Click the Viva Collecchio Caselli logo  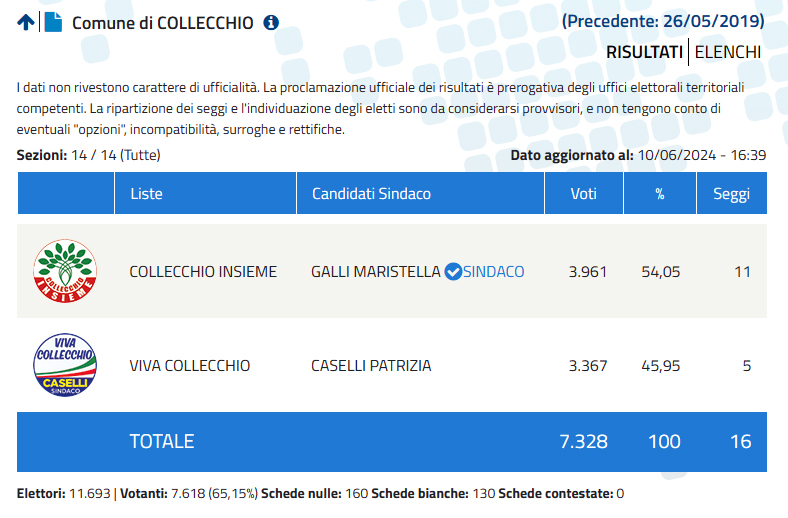point(65,365)
